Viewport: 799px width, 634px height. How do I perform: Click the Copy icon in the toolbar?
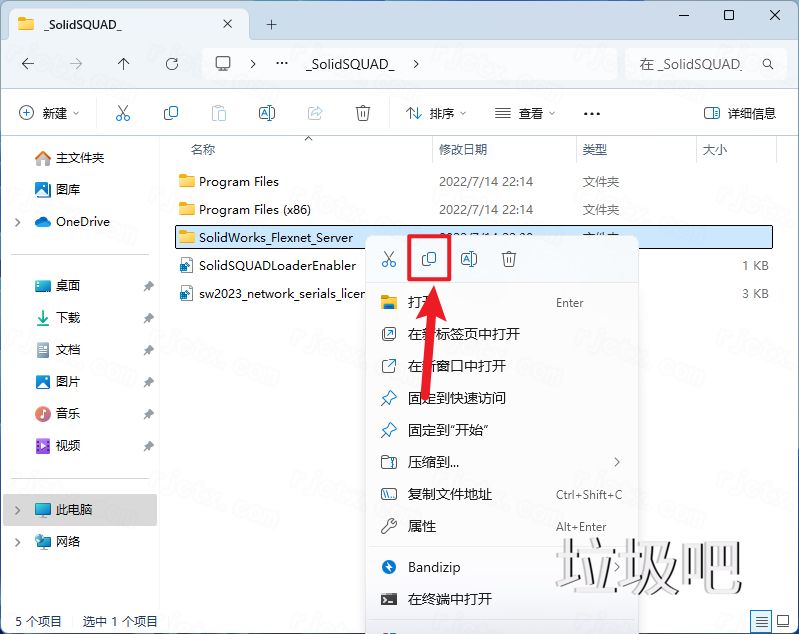pos(171,113)
